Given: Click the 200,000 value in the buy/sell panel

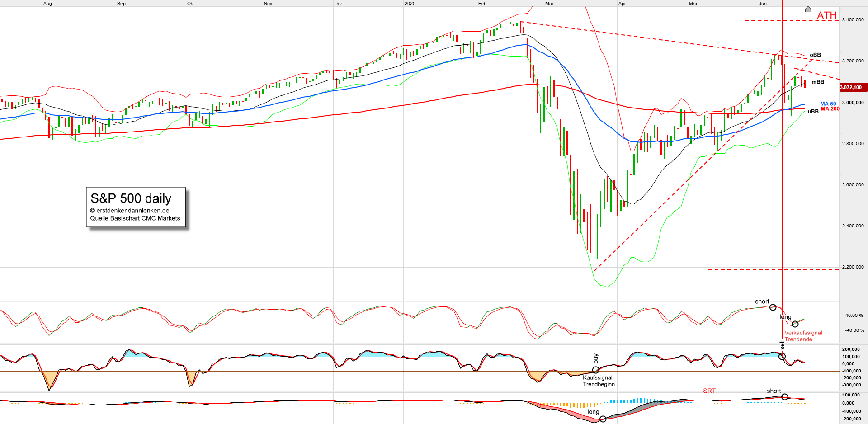Looking at the screenshot, I should click(851, 349).
